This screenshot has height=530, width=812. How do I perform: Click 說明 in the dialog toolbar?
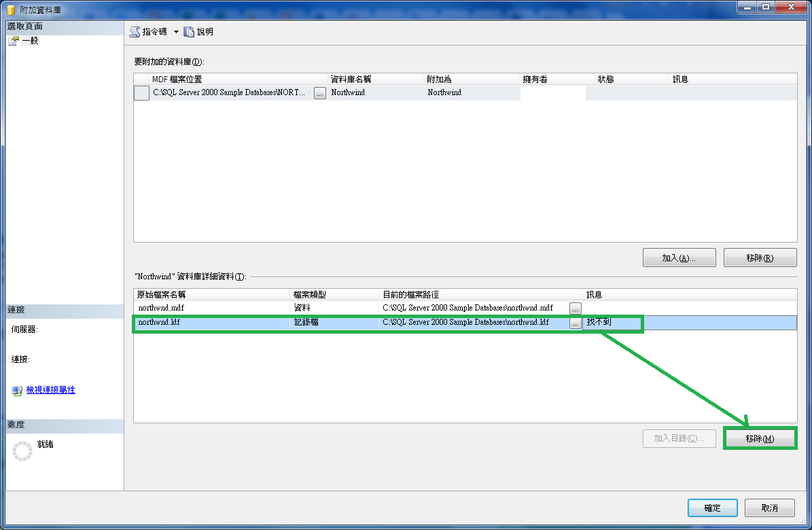(202, 31)
